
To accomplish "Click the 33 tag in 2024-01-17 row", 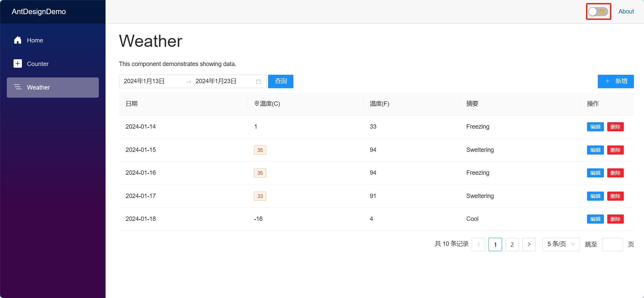I will pyautogui.click(x=260, y=196).
